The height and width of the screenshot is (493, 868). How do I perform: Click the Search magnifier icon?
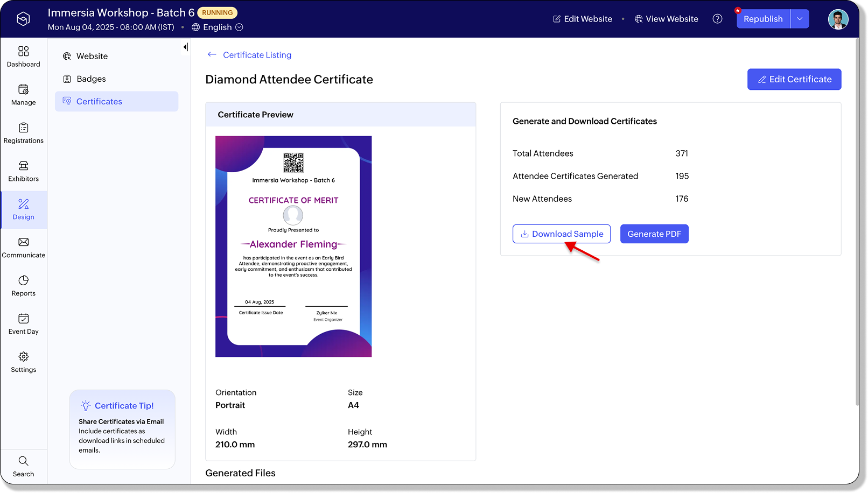pyautogui.click(x=23, y=461)
